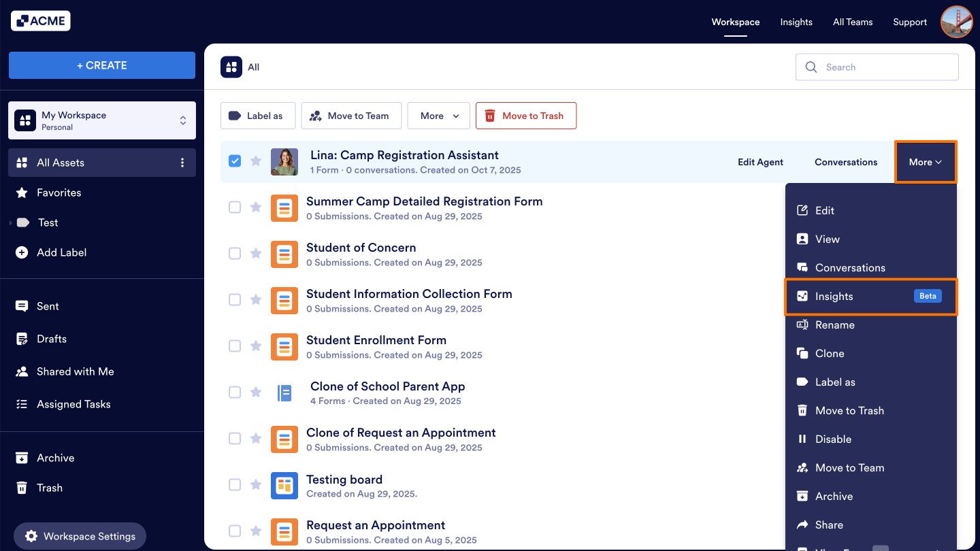Click the Shared with Me icon
The image size is (980, 551).
coord(20,371)
